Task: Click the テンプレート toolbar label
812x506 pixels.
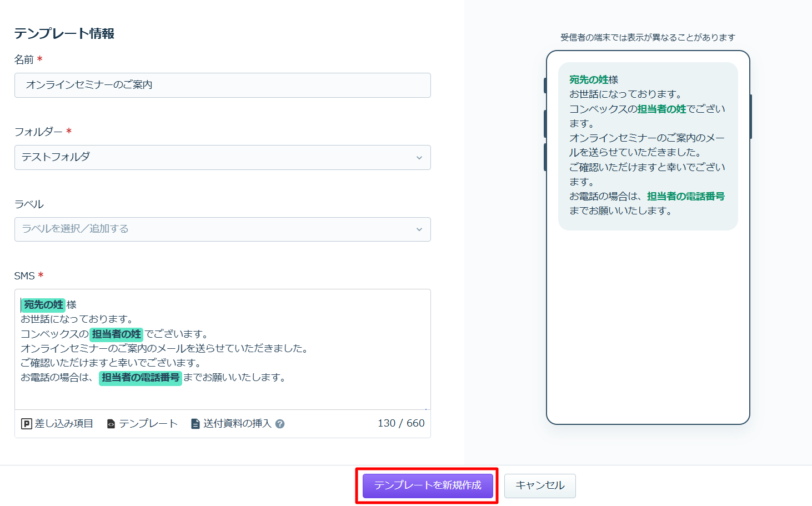Action: [x=148, y=424]
